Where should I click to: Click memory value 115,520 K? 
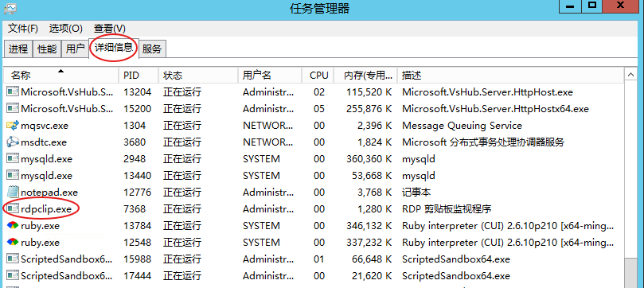(369, 92)
